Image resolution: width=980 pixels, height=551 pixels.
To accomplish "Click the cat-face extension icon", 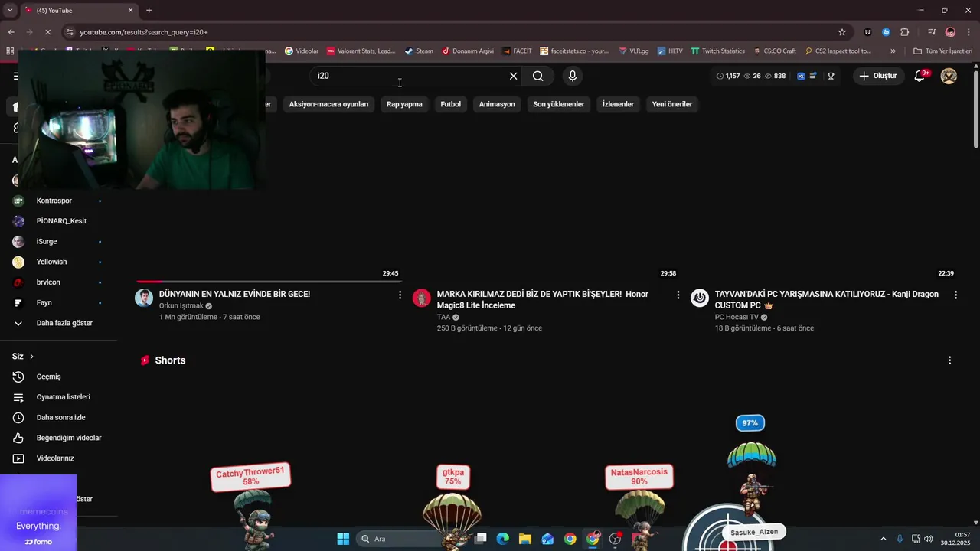I will pos(867,32).
